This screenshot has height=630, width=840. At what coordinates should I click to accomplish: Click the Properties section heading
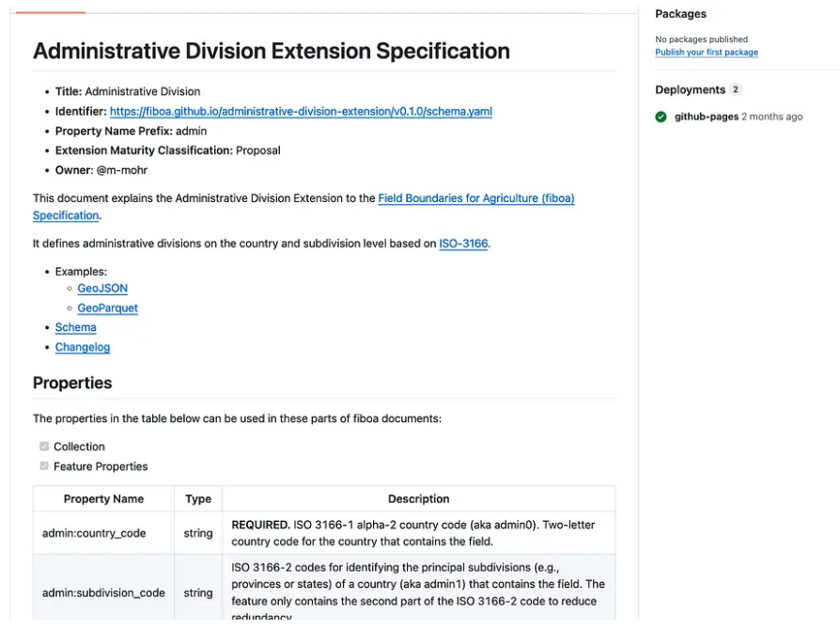coord(72,384)
